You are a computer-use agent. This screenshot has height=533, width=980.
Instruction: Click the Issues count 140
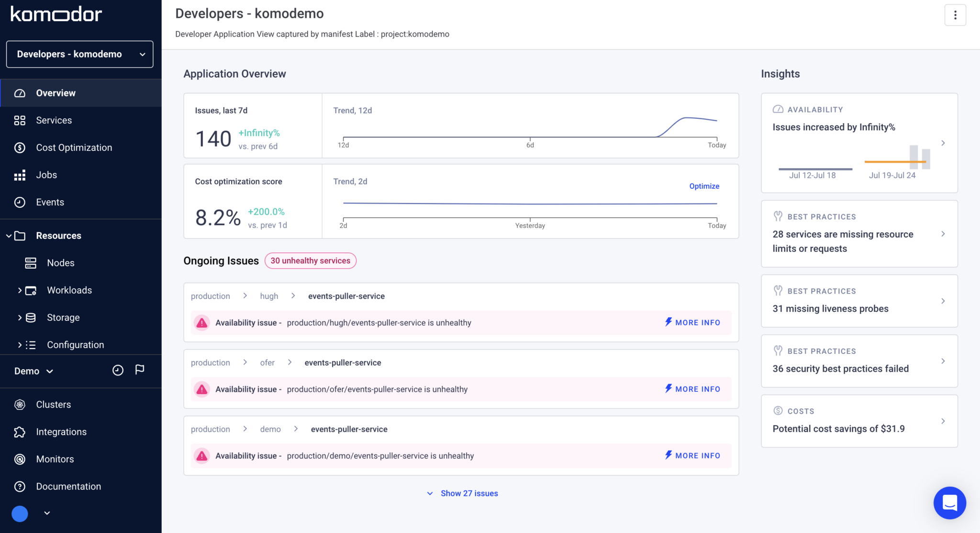pos(213,139)
